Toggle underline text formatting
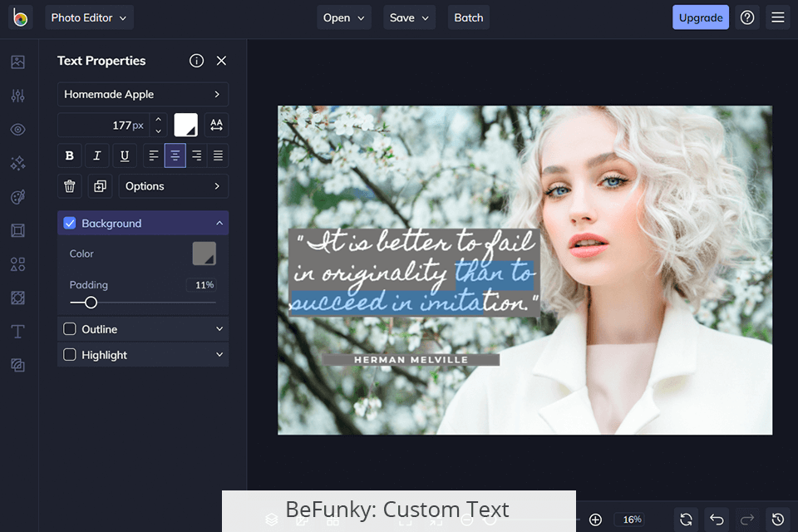Screen dimensions: 798x532 pyautogui.click(x=125, y=155)
